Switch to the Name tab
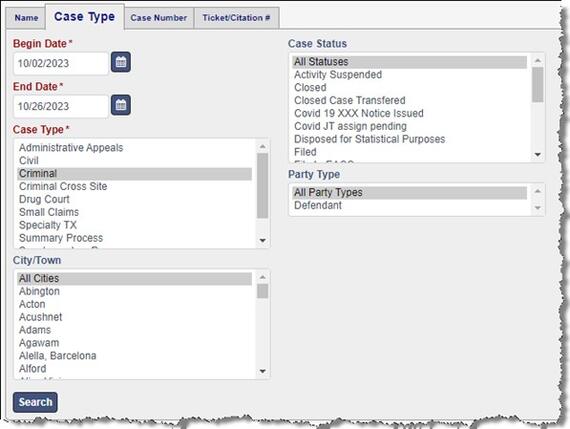 [26, 18]
